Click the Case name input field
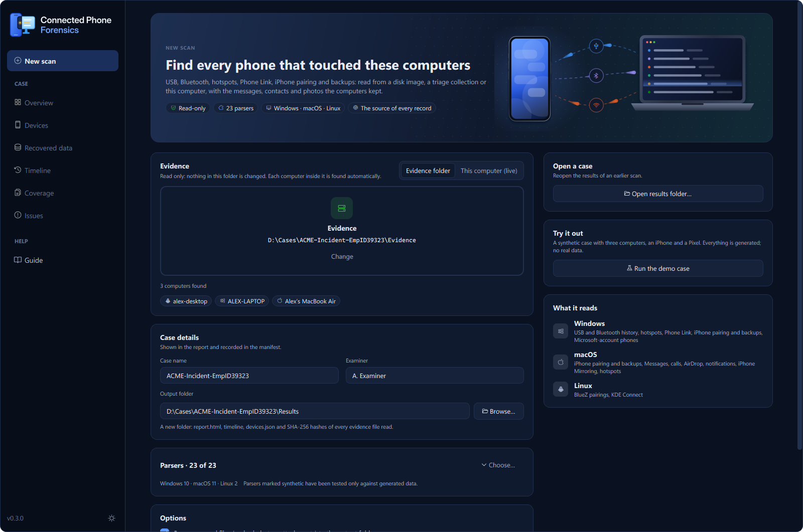Screen dimensions: 803x532 [x=249, y=376]
